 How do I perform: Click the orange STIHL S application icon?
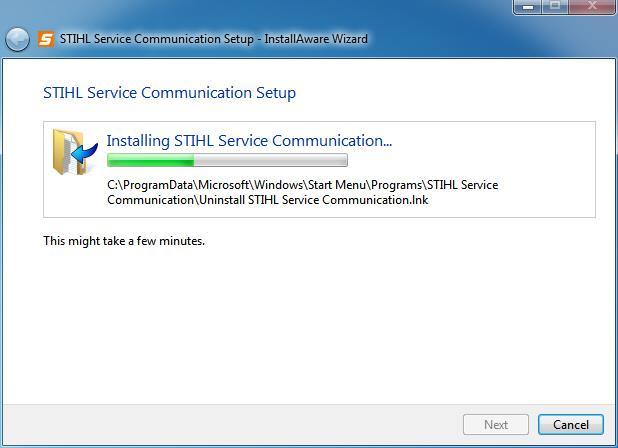coord(46,39)
